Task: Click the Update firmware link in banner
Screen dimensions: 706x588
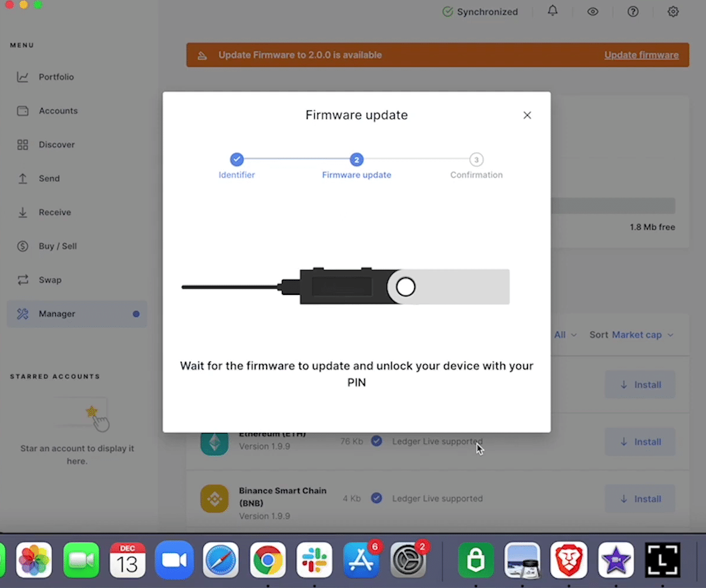Action: [641, 55]
